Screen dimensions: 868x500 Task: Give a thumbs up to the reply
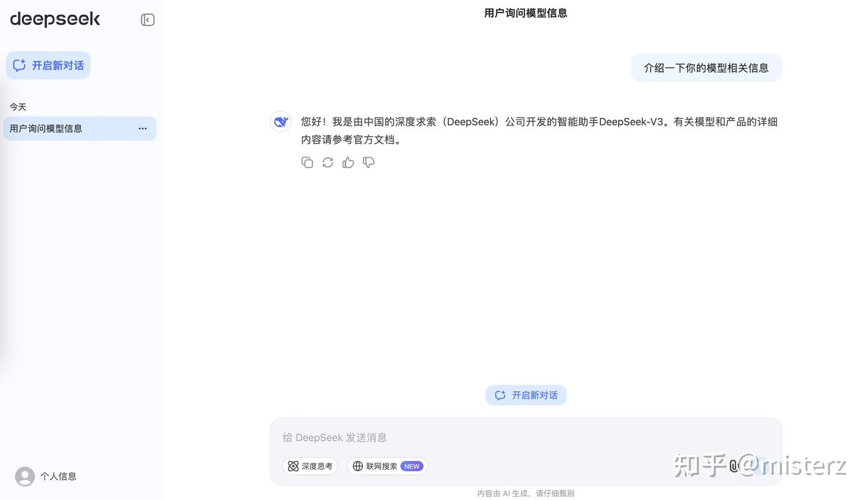point(348,163)
